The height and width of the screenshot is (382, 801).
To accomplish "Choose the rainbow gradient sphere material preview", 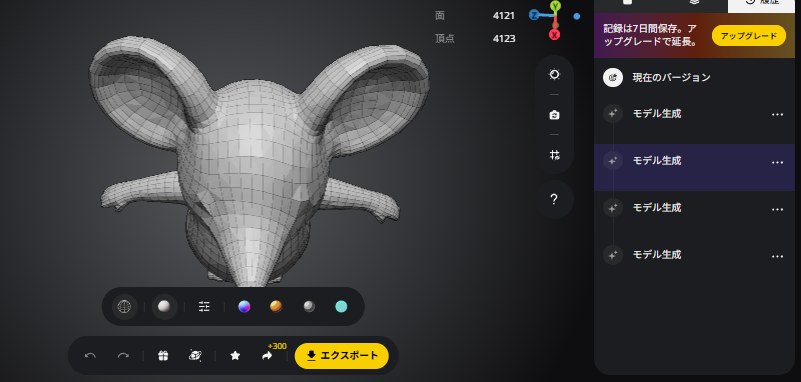I will click(244, 306).
